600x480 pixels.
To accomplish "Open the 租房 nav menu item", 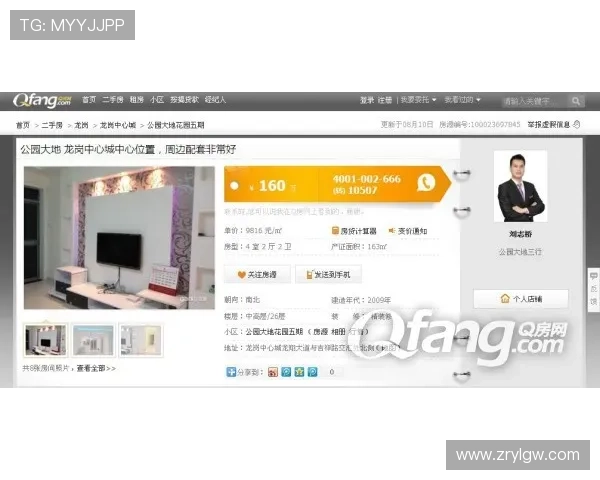I will click(136, 100).
